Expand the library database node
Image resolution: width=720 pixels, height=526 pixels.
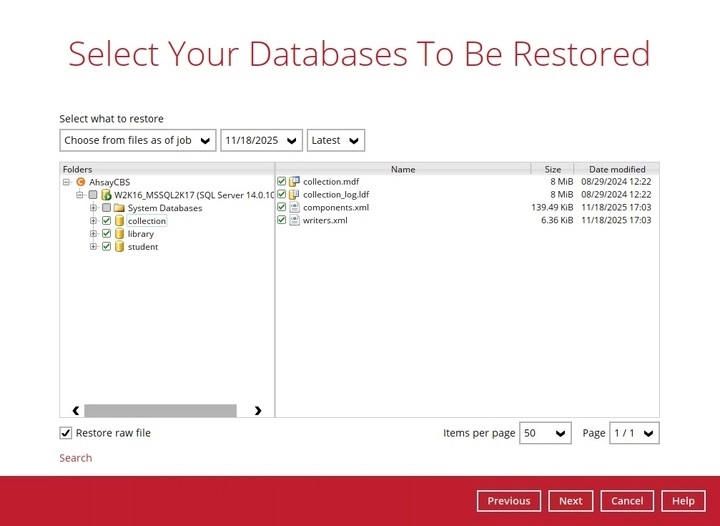point(94,234)
